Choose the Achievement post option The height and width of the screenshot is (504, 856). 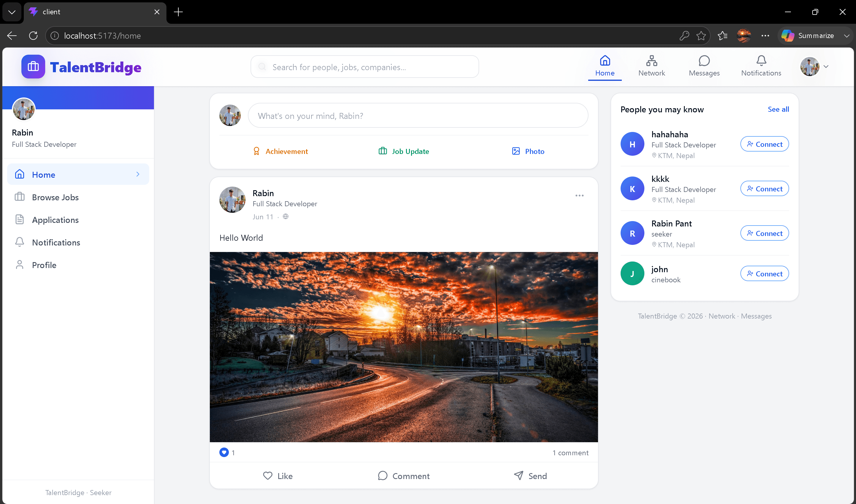tap(280, 151)
